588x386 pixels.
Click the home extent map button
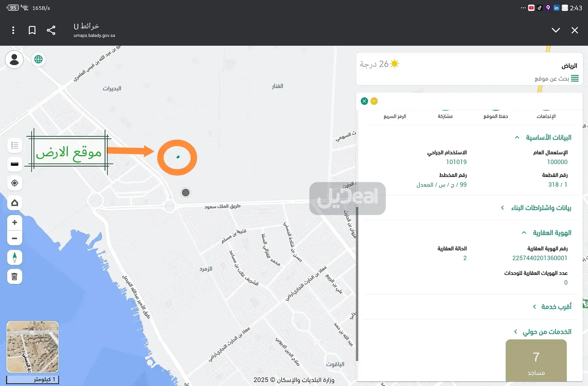(15, 203)
